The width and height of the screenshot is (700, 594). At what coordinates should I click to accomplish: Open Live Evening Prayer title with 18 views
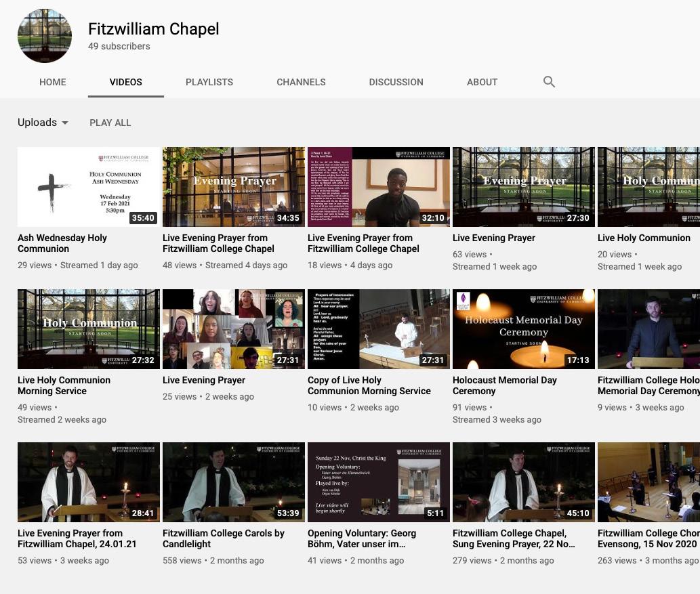(363, 243)
